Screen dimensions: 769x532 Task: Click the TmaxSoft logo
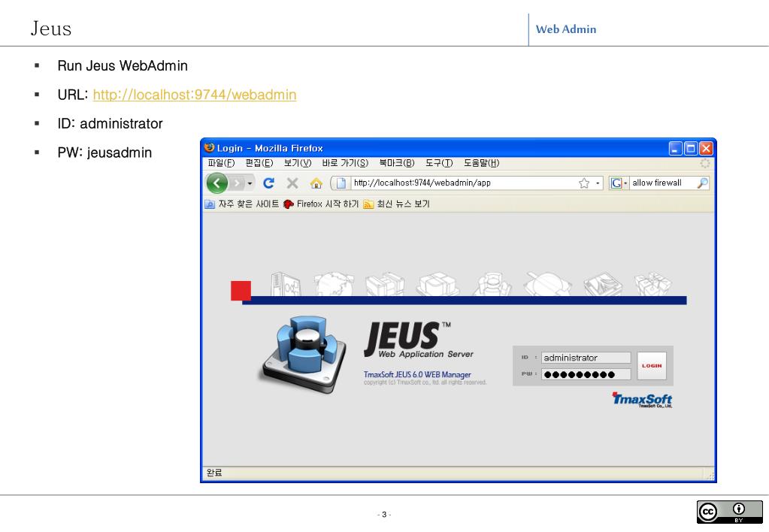[642, 400]
